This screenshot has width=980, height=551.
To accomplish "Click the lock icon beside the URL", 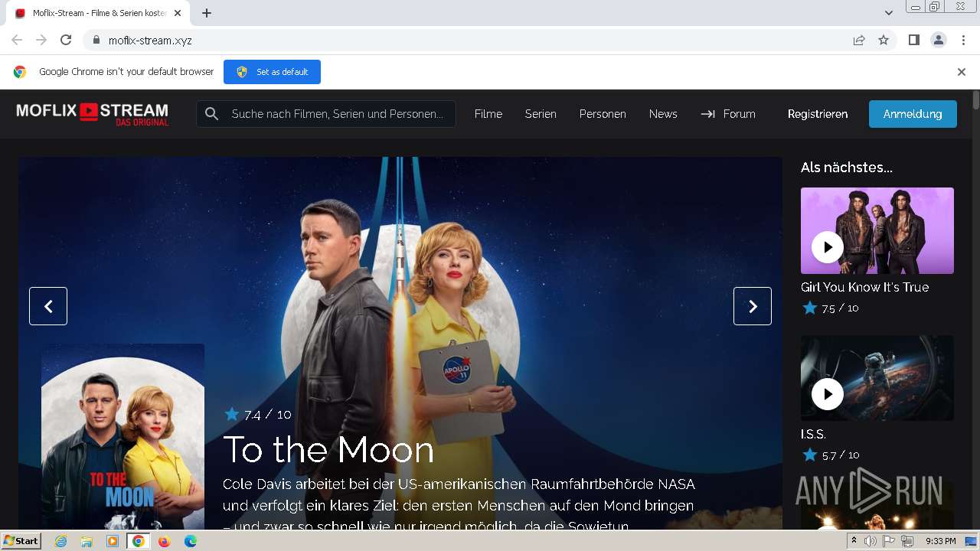I will point(96,41).
